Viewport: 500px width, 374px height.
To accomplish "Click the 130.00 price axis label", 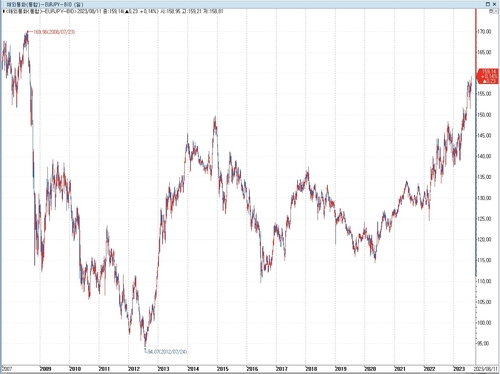I will click(x=484, y=198).
